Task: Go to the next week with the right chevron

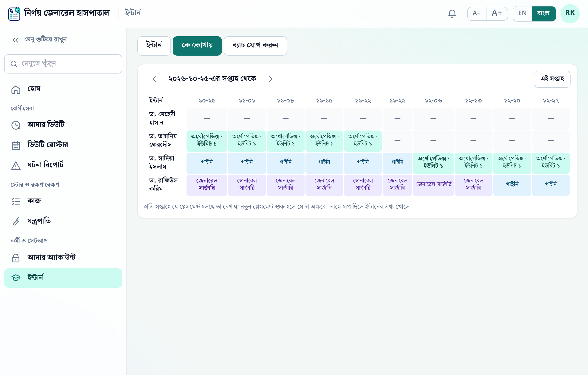Action: pos(271,79)
